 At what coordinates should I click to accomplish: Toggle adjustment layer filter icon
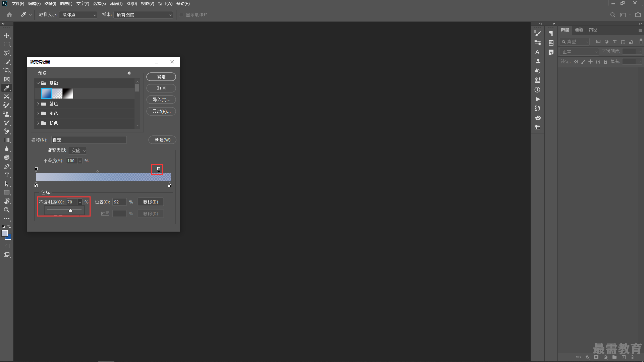point(606,42)
